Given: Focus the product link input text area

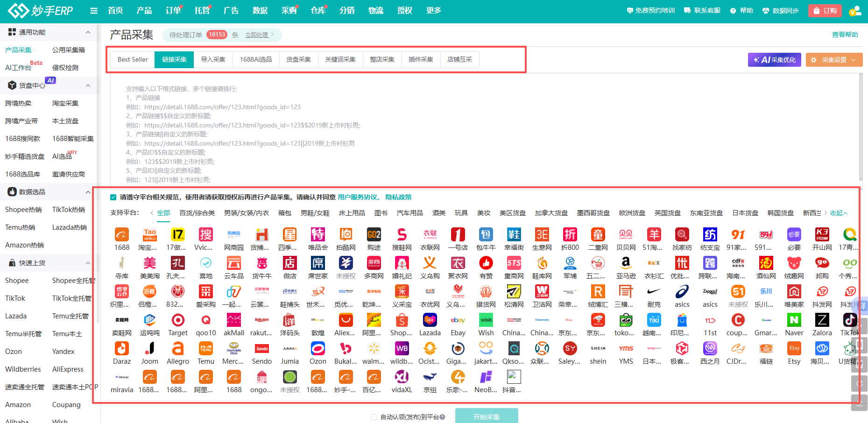Looking at the screenshot, I should tap(484, 130).
